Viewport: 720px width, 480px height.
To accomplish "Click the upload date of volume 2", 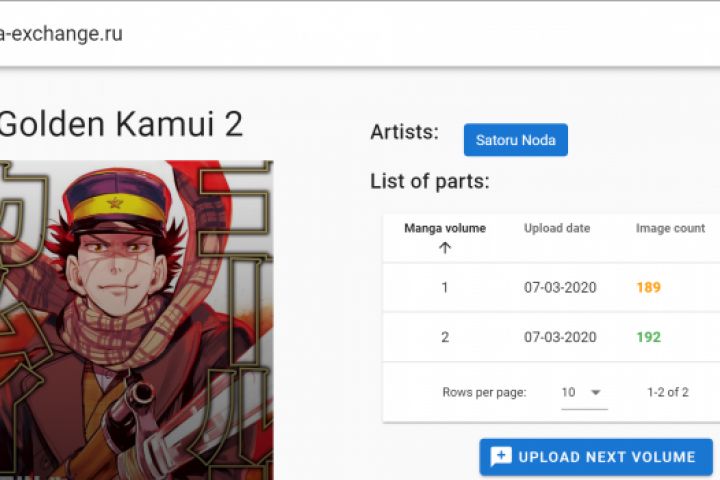I will click(x=560, y=337).
